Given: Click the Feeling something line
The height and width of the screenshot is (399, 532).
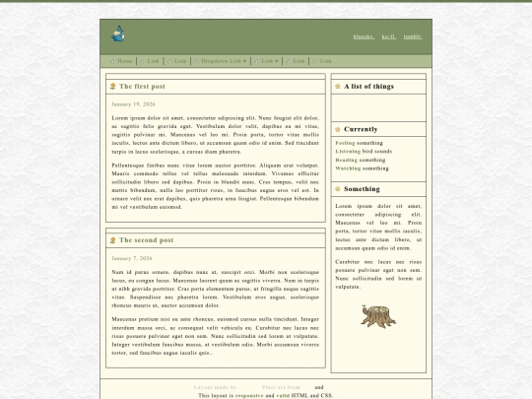Looking at the screenshot, I should pos(359,143).
